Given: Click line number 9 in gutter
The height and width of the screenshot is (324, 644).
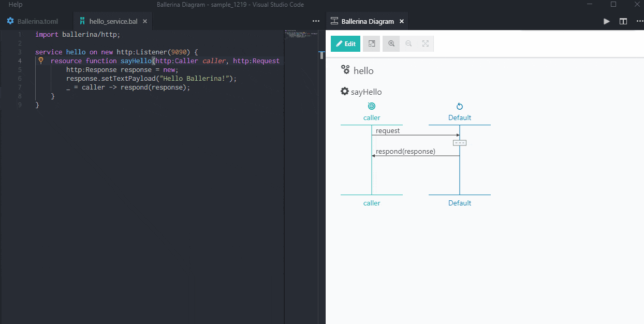Looking at the screenshot, I should click(20, 105).
